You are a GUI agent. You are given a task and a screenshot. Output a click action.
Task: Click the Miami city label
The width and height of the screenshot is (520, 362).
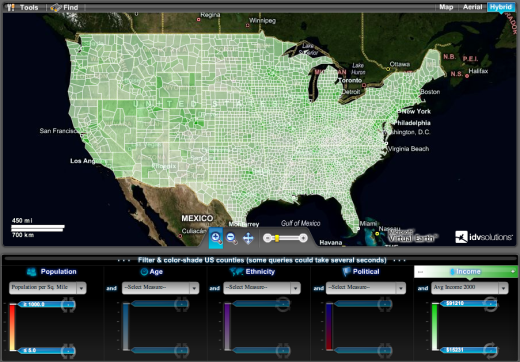click(x=368, y=223)
